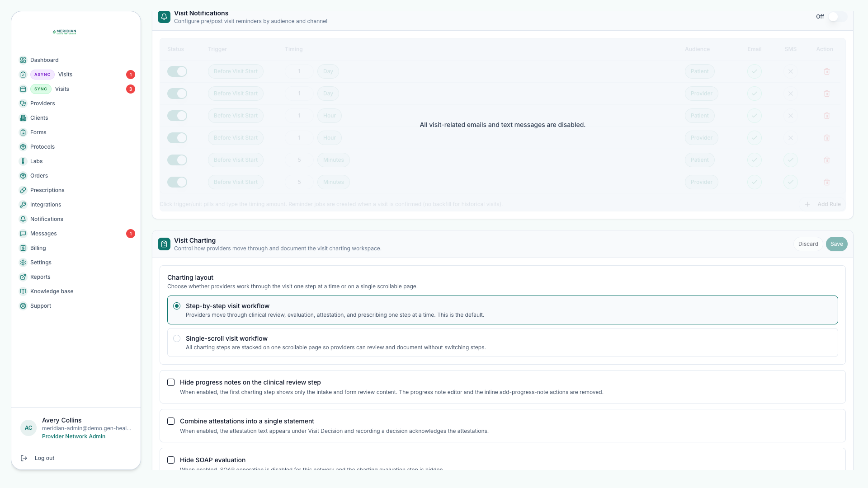Open Before Visit Start pill in first row
The width and height of the screenshot is (868, 488).
(236, 71)
